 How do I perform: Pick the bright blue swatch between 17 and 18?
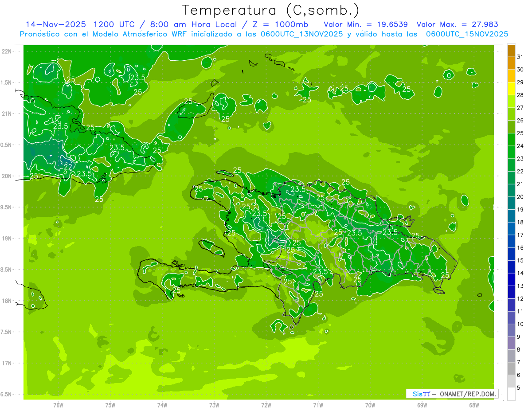(511, 229)
